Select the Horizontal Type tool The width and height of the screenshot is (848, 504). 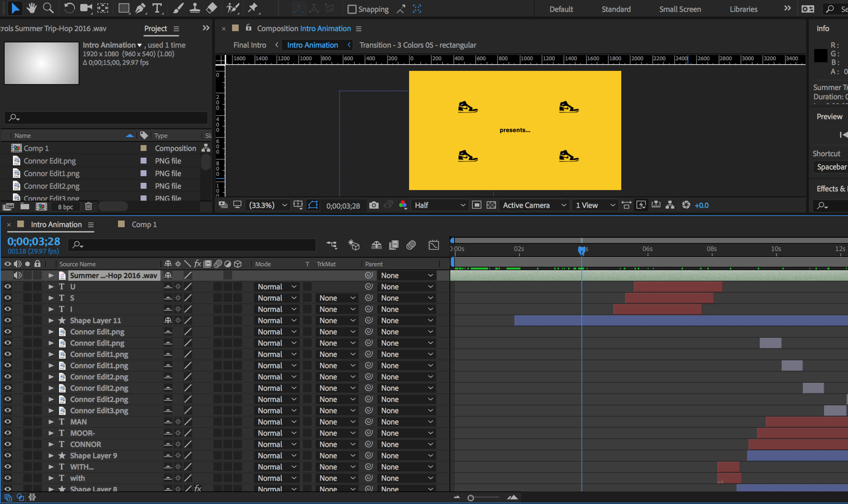click(x=157, y=8)
